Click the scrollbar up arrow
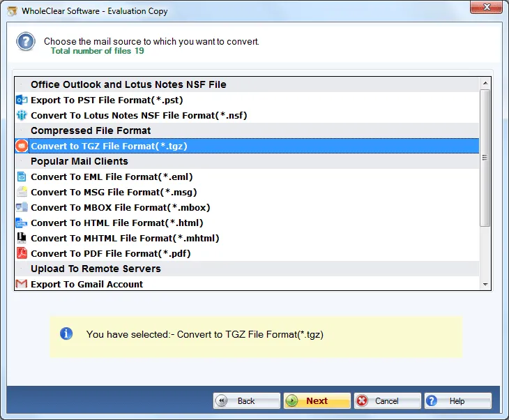Viewport: 509px width, 420px height. tap(485, 83)
